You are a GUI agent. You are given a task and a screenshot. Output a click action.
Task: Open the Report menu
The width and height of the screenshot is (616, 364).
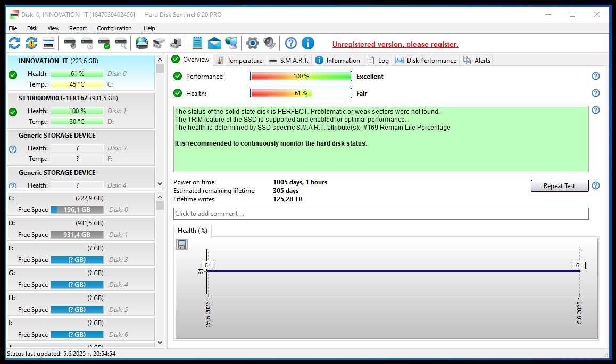pyautogui.click(x=78, y=28)
